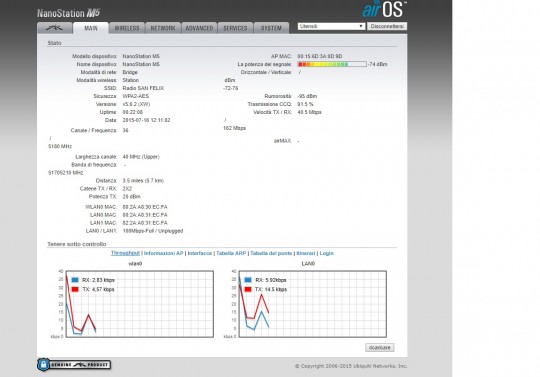Click the wlan0 throughput graph
540x377 pixels.
click(139, 304)
